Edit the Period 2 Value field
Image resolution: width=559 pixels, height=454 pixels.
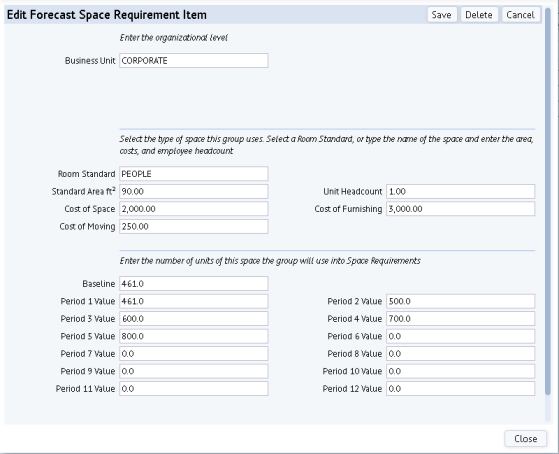click(x=461, y=301)
